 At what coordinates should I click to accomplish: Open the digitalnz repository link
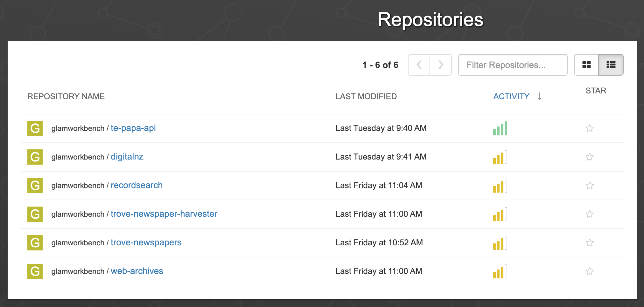click(127, 157)
